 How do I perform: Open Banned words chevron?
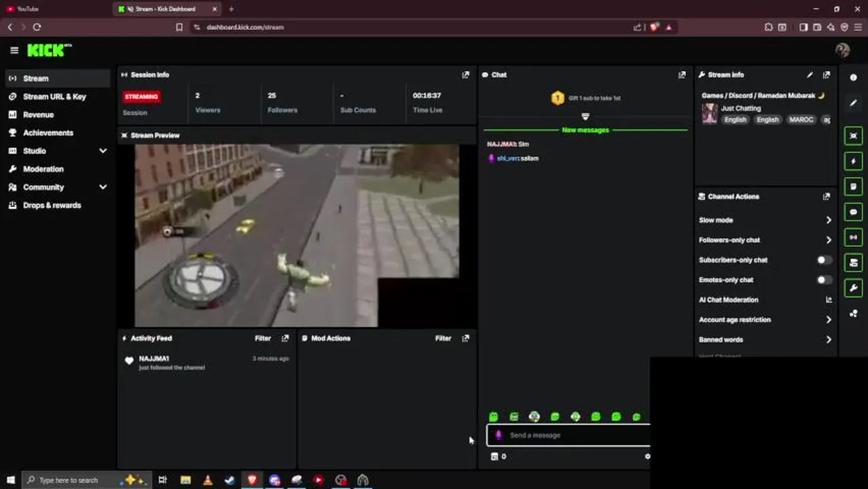tap(829, 340)
